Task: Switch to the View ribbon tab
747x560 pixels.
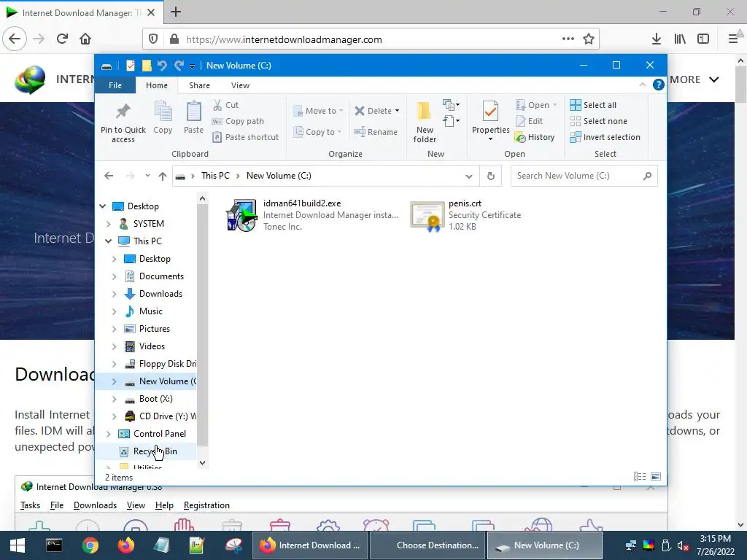Action: [240, 85]
